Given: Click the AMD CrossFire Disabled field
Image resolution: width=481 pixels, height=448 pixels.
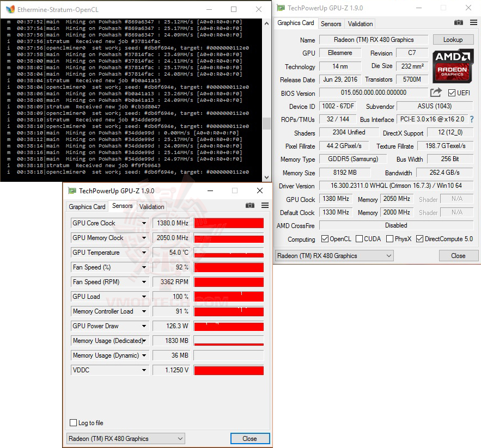Looking at the screenshot, I should 396,225.
